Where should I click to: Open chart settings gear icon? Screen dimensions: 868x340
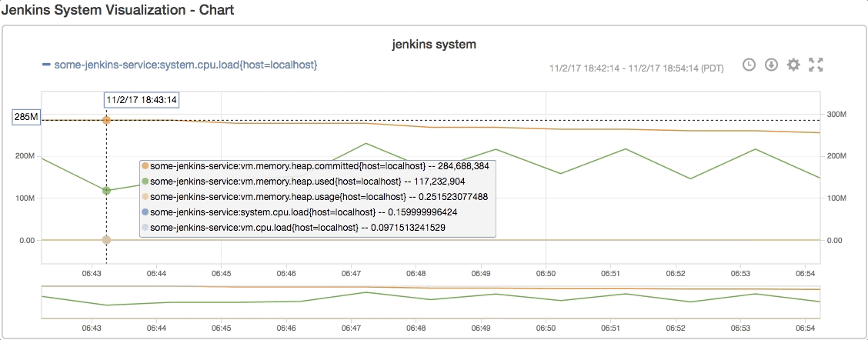click(x=793, y=65)
